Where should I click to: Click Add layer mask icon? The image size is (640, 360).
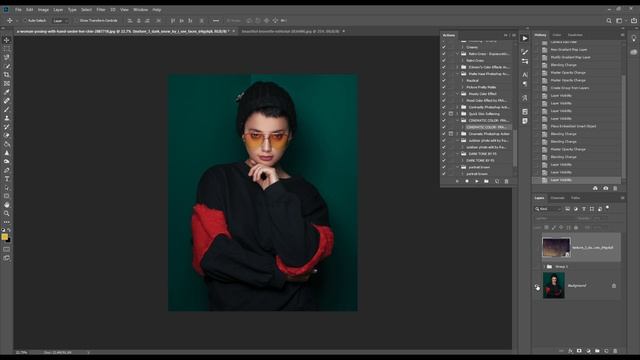tap(579, 351)
